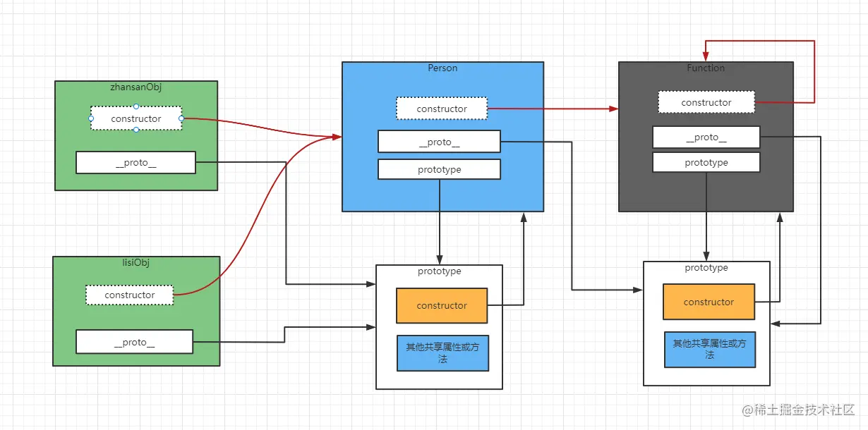
Task: Select the constructor box inside lisiObj
Action: tap(130, 295)
